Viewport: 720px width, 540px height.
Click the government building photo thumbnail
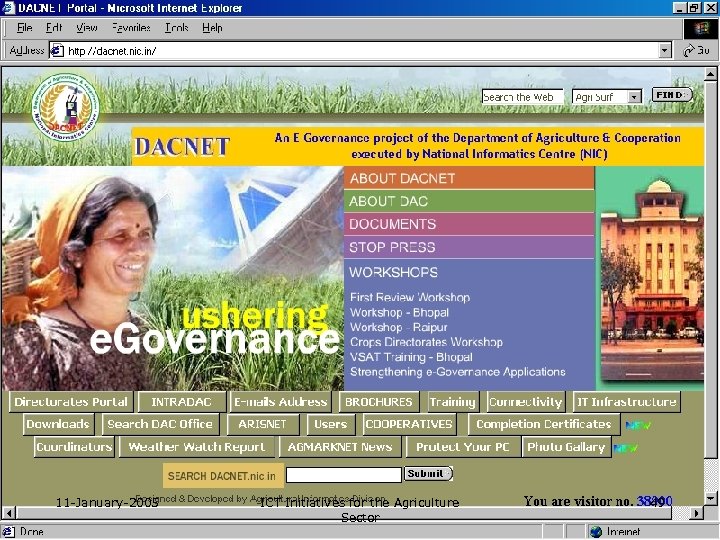[652, 280]
